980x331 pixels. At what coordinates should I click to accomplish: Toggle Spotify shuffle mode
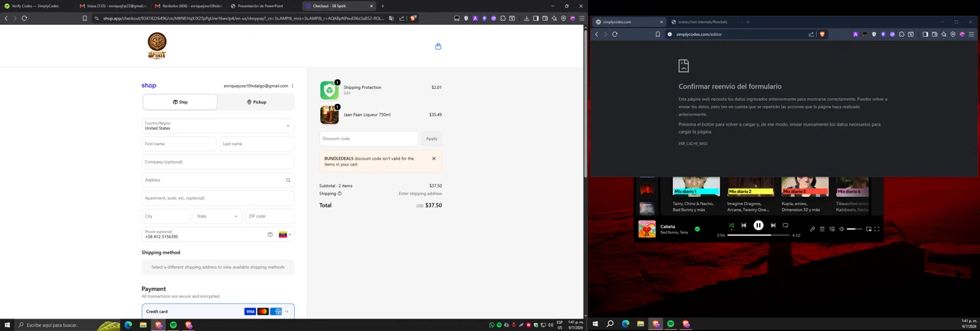click(x=731, y=226)
